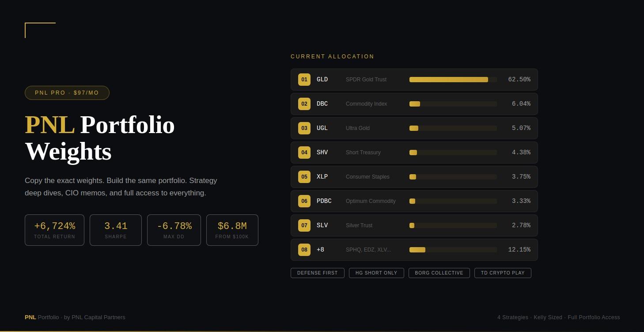
Task: Select the SHV Short Treasury row
Action: pos(414,153)
